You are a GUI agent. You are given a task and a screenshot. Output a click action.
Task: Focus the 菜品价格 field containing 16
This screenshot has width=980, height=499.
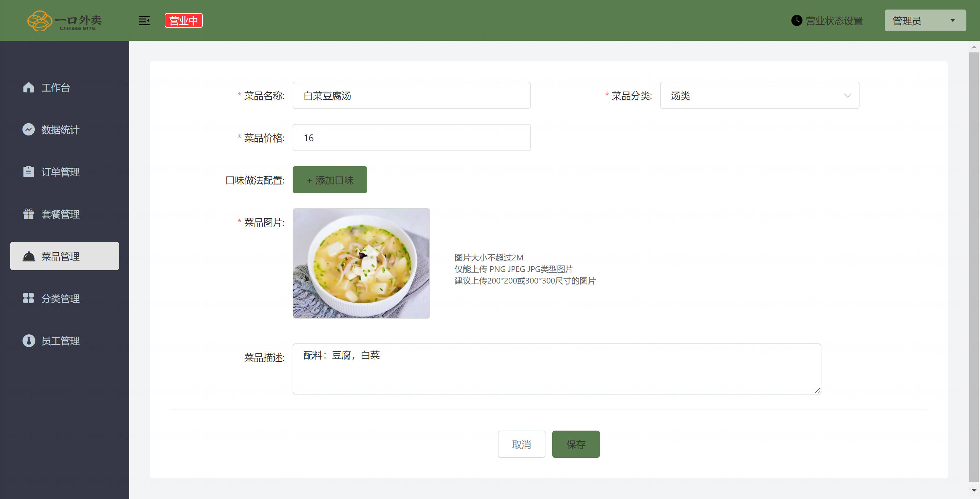(411, 138)
